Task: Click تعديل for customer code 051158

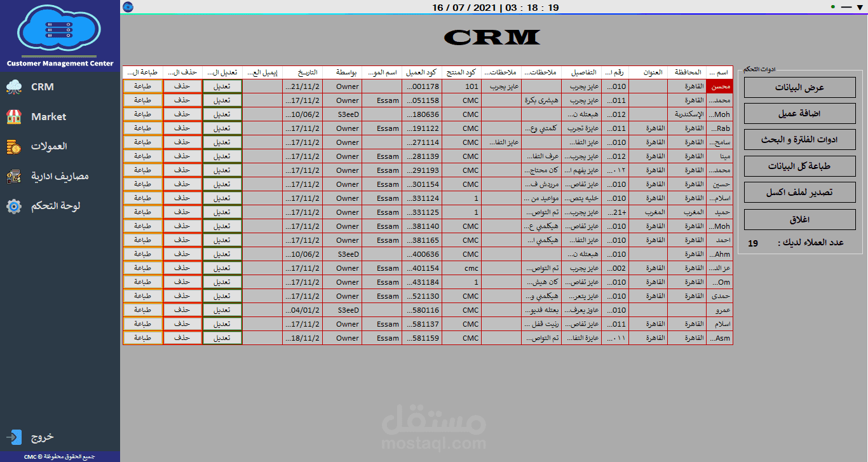Action: point(222,100)
